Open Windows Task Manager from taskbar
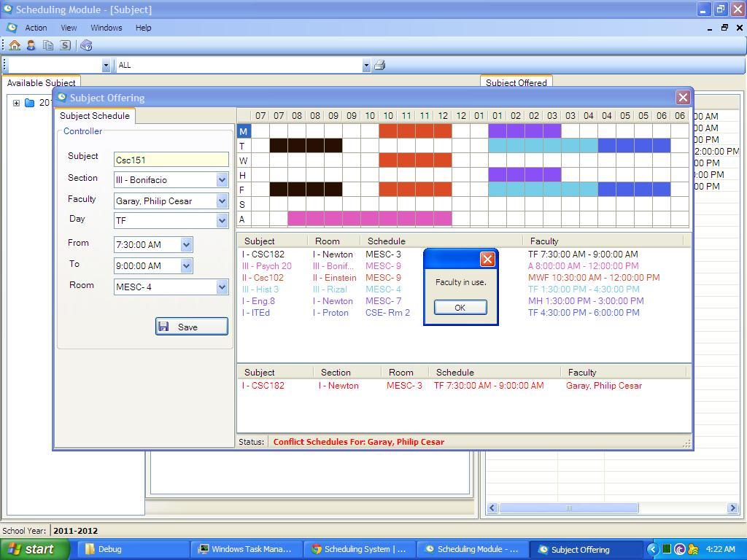Screen dimensions: 747x560 246,549
